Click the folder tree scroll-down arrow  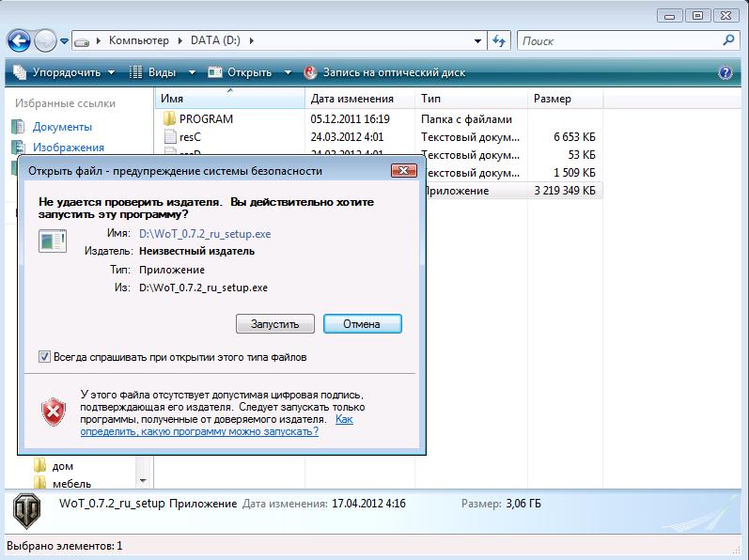pos(143,481)
